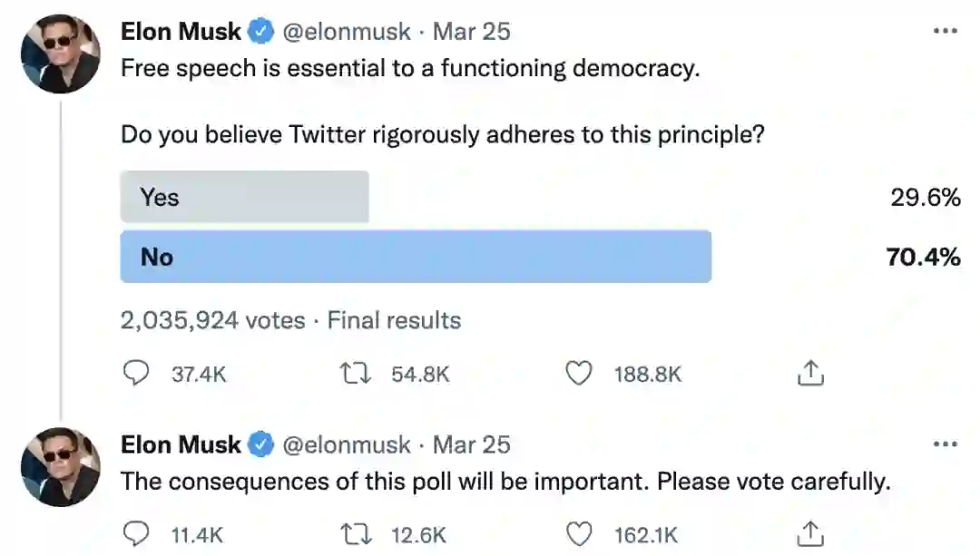Screen dimensions: 980x556
Task: Open more options on the second tweet
Action: (946, 444)
